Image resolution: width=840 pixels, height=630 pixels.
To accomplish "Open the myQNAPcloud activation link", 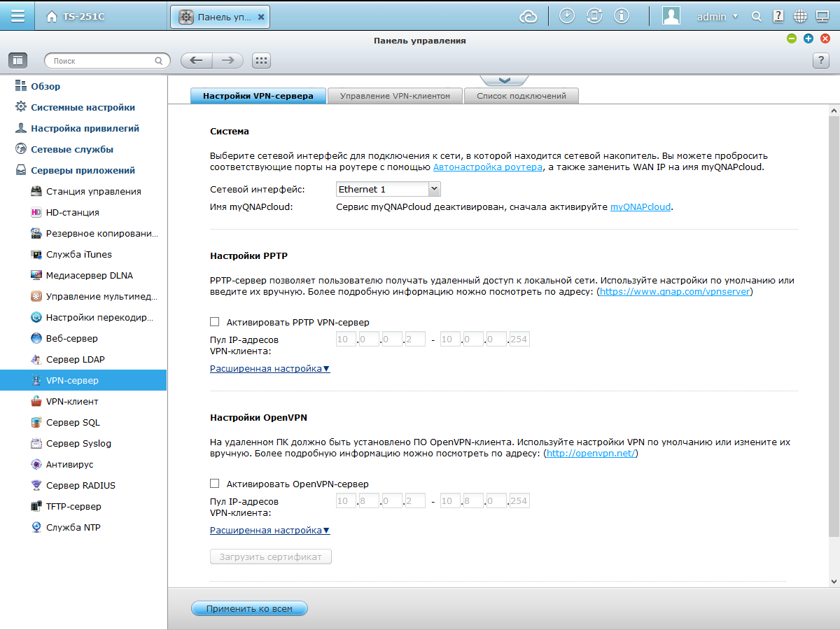I will (x=640, y=207).
